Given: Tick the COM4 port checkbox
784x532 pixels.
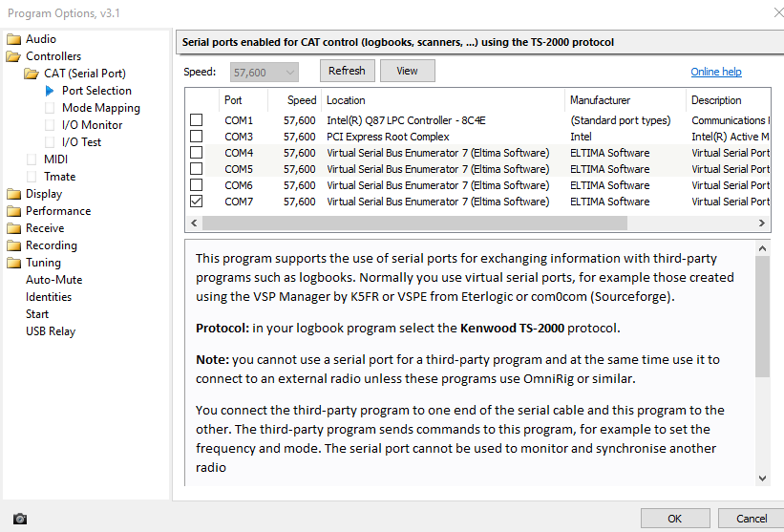Looking at the screenshot, I should (197, 153).
